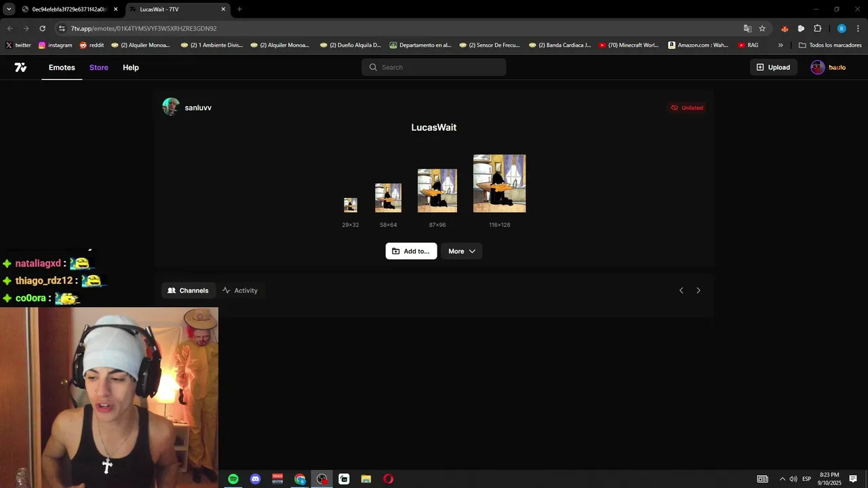Open Spotify from the taskbar

click(x=233, y=479)
